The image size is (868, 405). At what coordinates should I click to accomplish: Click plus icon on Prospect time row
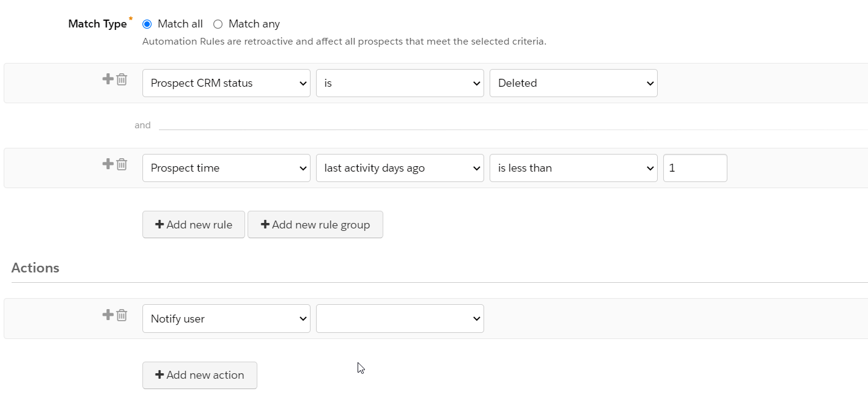[108, 164]
